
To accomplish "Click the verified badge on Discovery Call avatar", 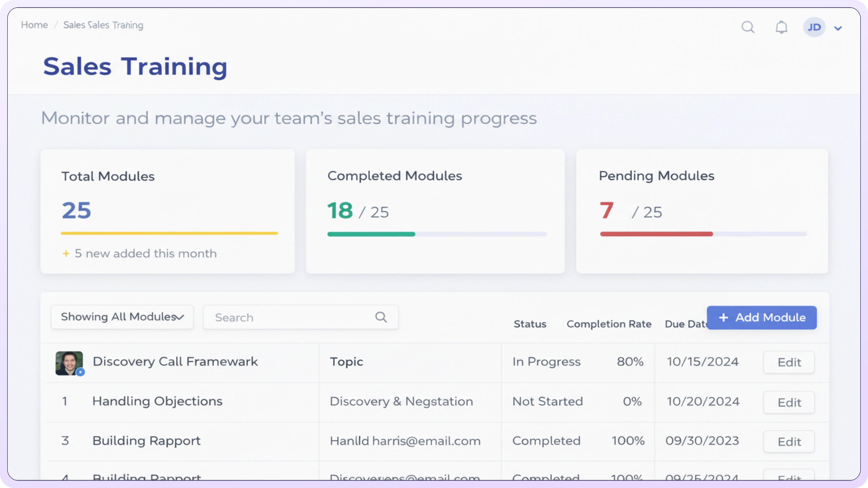I will point(80,373).
